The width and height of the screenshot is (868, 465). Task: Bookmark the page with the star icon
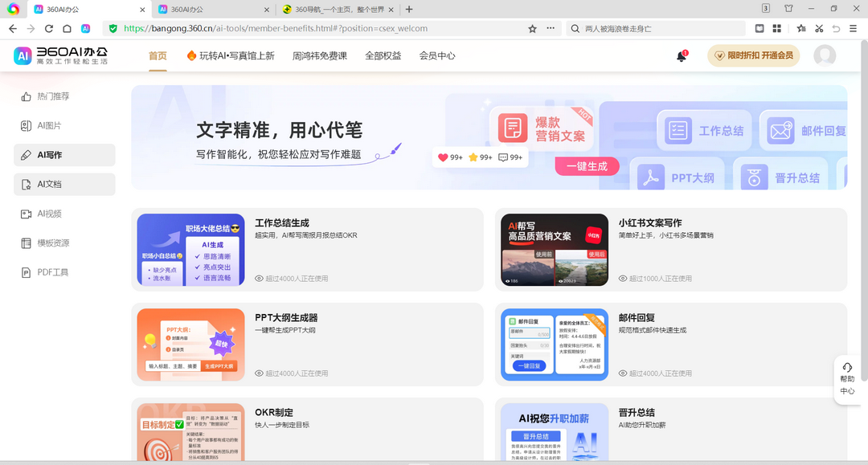coord(530,27)
